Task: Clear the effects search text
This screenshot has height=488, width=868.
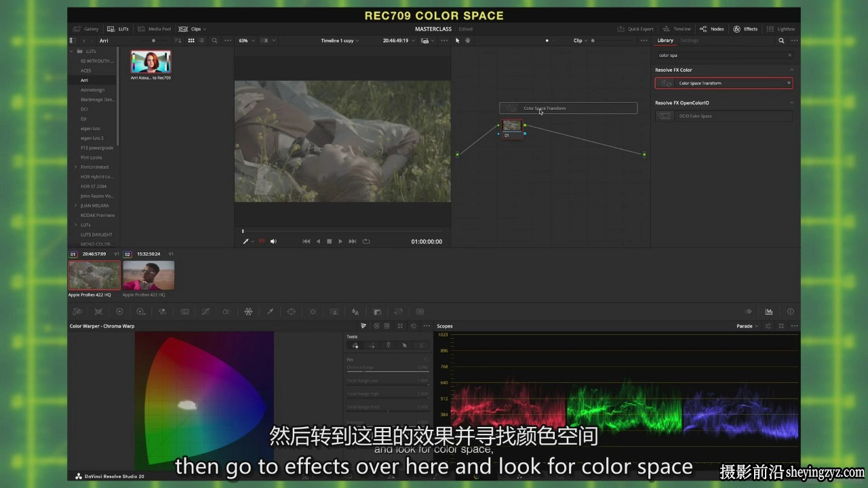Action: 789,55
